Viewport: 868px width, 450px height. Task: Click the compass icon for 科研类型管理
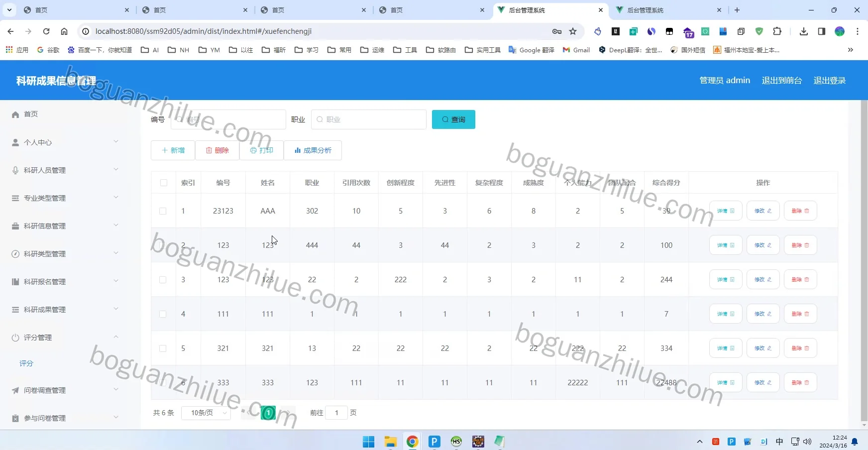(x=15, y=254)
